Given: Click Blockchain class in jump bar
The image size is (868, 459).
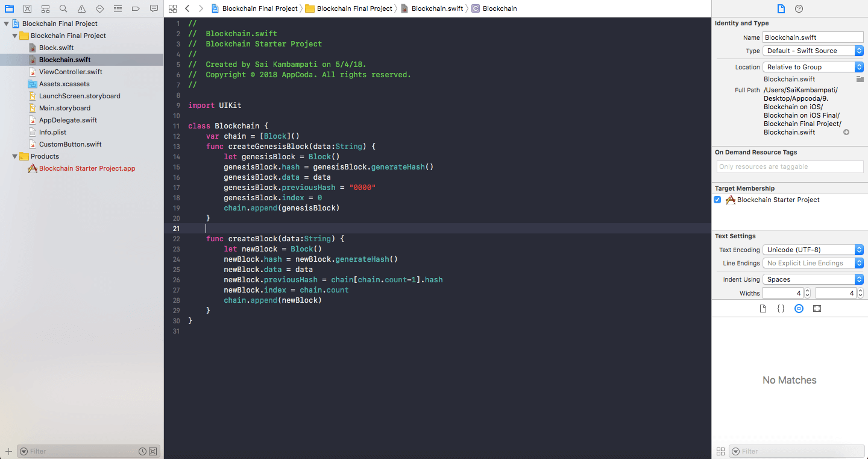Looking at the screenshot, I should point(499,8).
